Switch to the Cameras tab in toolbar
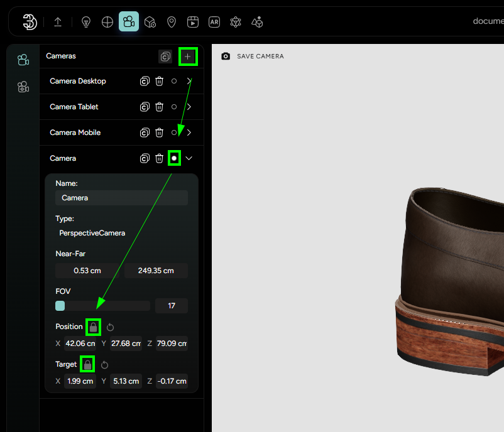This screenshot has width=504, height=432. (x=129, y=22)
